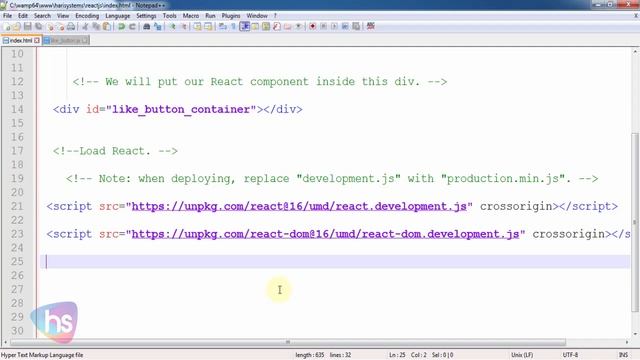Click the Zoom In toolbar icon
The width and height of the screenshot is (640, 360).
tap(172, 27)
